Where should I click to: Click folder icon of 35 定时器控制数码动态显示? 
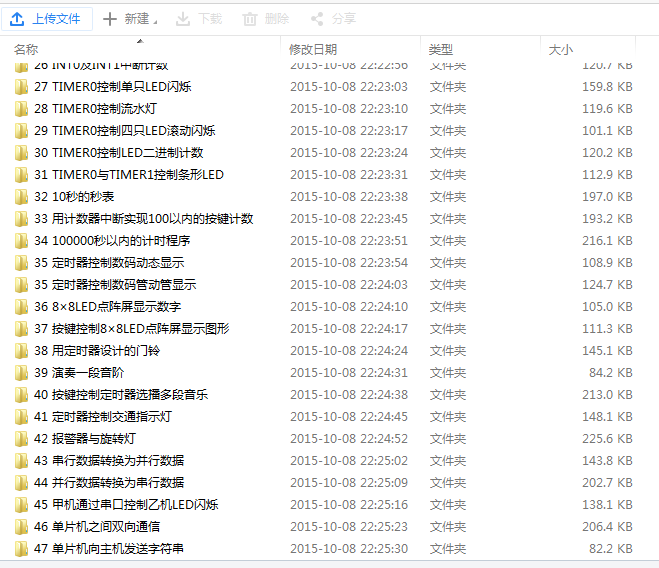click(21, 263)
